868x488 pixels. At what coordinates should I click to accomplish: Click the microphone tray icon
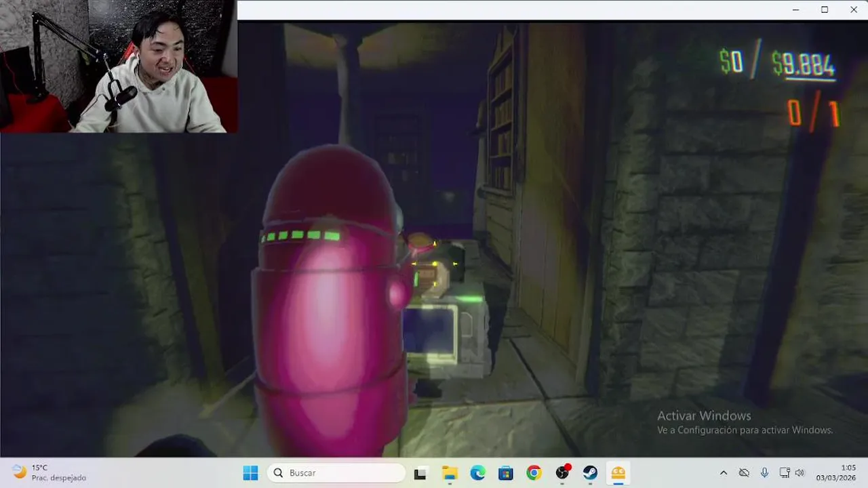764,473
